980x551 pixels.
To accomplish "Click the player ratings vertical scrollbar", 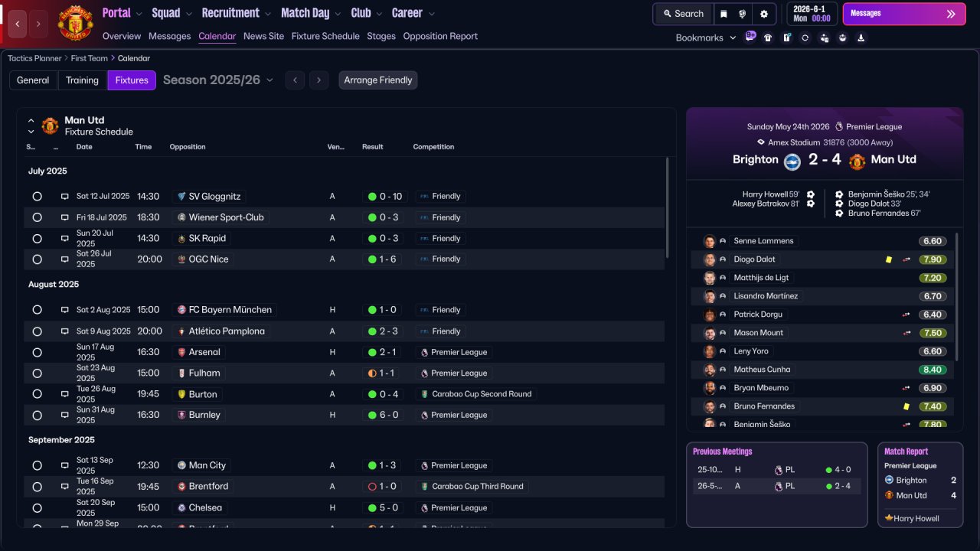I will [957, 297].
